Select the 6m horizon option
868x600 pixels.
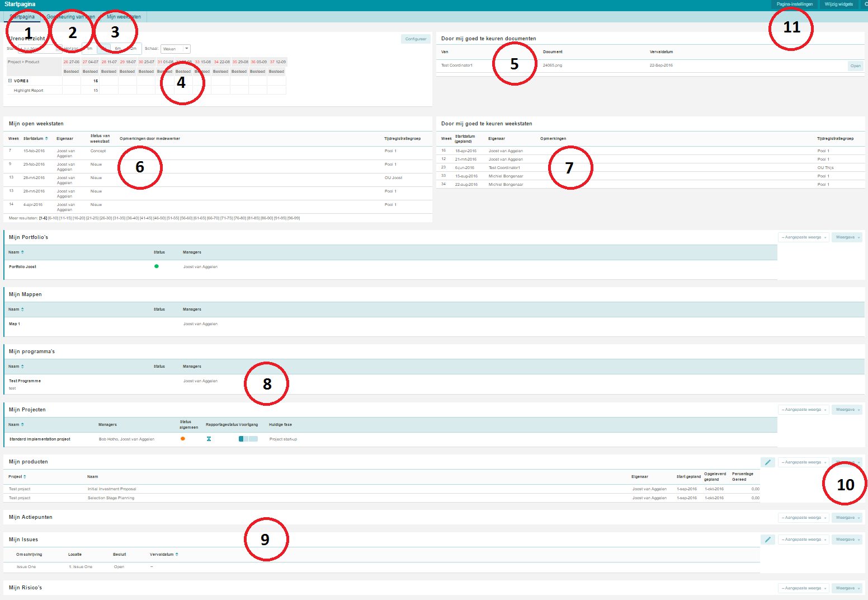tap(118, 49)
